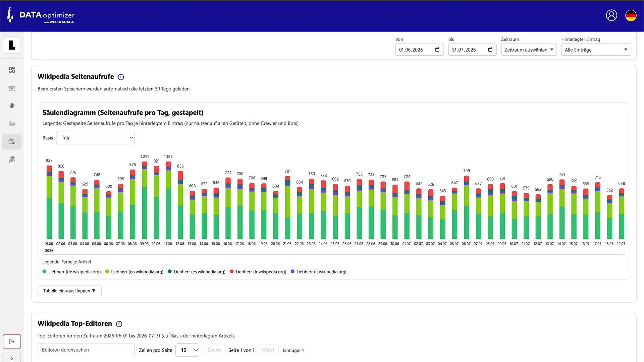This screenshot has height=362, width=644.
Task: Open the user account profile icon
Action: pyautogui.click(x=611, y=15)
